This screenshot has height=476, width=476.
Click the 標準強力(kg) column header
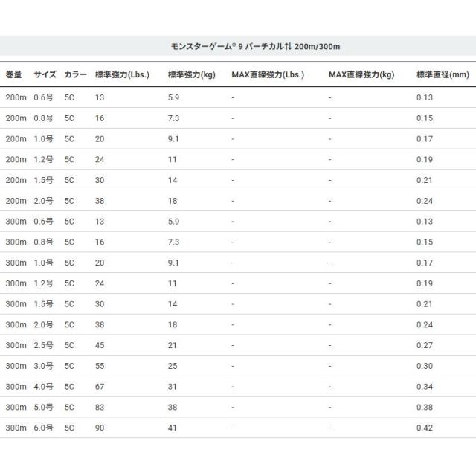192,74
